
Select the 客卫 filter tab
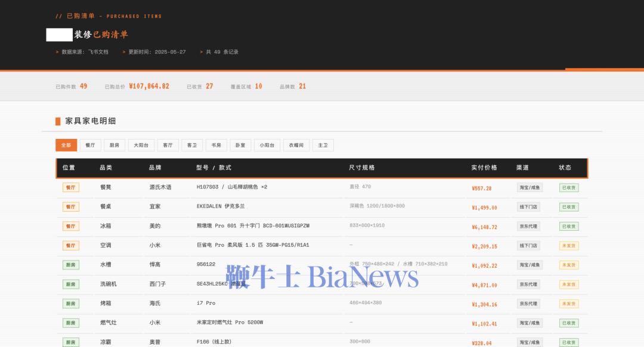192,145
